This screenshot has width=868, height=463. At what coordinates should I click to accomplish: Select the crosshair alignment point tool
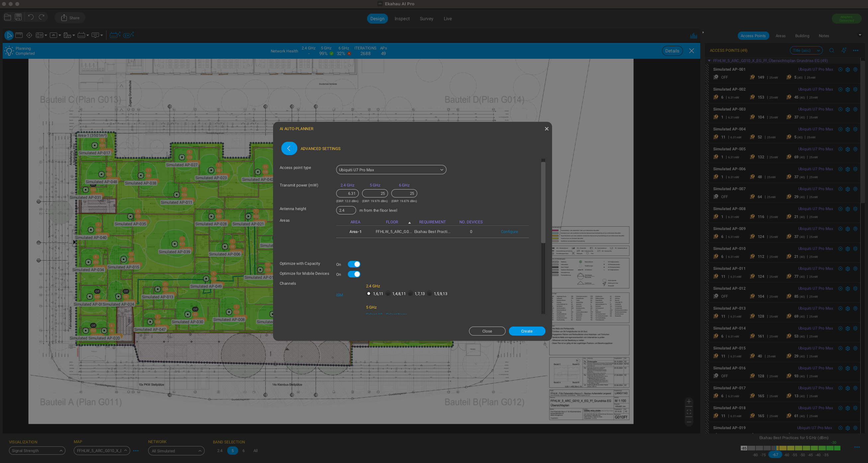tap(29, 35)
